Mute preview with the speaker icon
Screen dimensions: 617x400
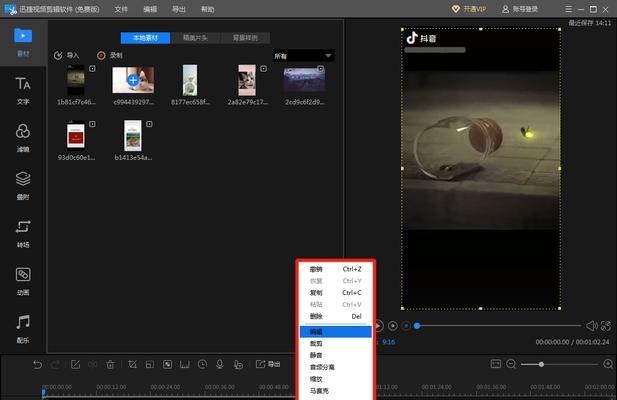point(591,326)
